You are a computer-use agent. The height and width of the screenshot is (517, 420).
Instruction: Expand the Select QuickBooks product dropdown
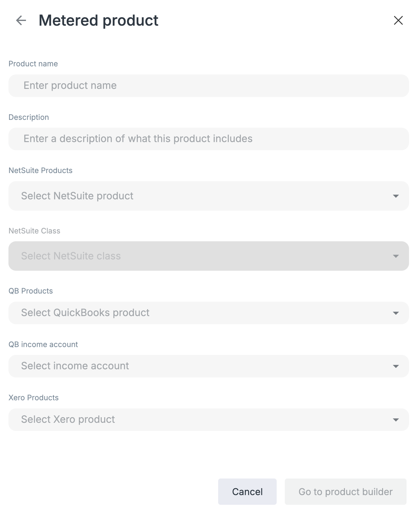tap(208, 313)
